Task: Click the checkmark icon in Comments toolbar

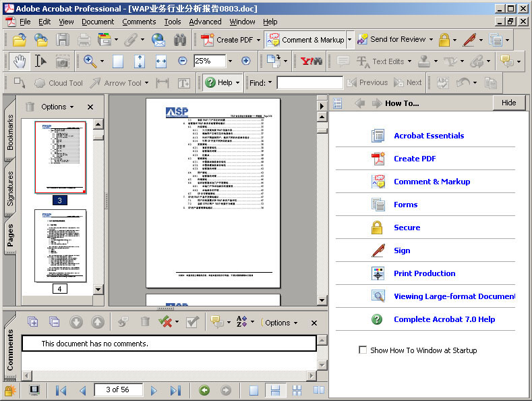Action: click(x=192, y=322)
